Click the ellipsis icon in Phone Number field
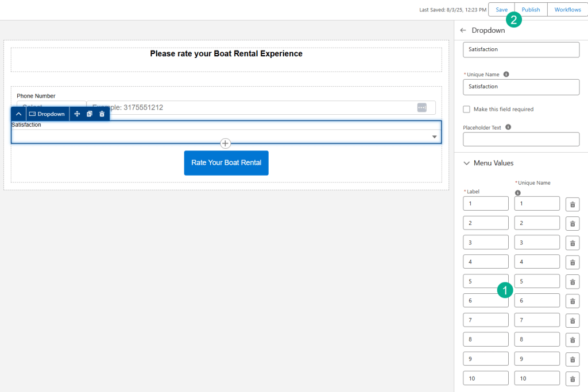This screenshot has width=588, height=392. [421, 107]
